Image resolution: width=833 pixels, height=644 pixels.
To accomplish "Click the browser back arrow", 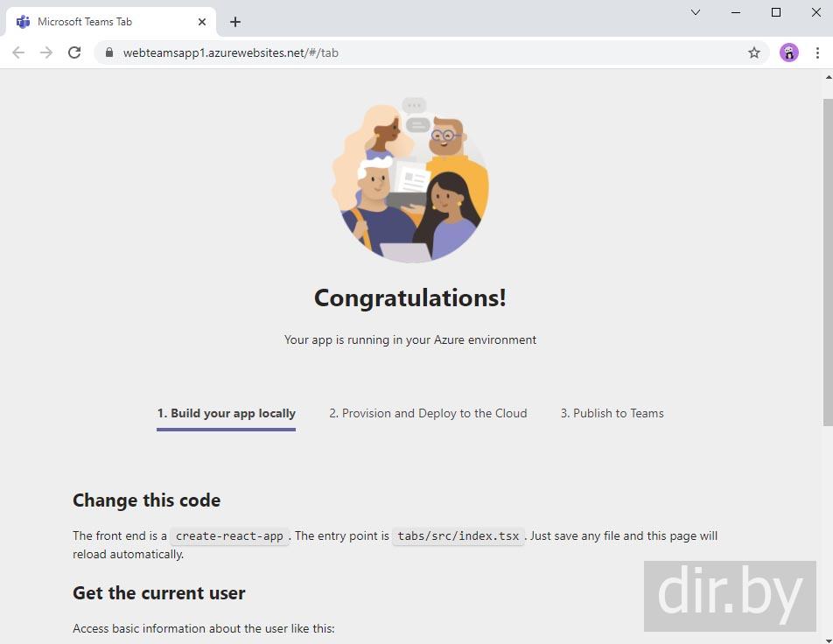I will pyautogui.click(x=18, y=52).
